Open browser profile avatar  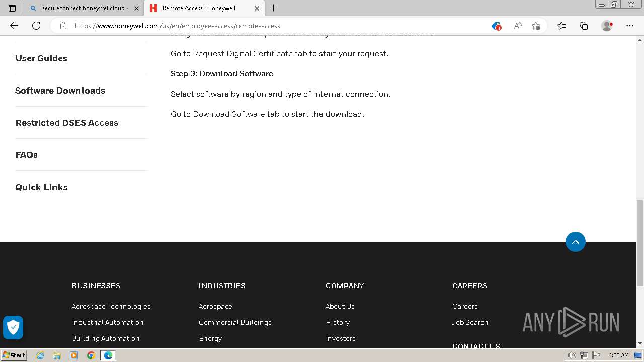pos(607,26)
